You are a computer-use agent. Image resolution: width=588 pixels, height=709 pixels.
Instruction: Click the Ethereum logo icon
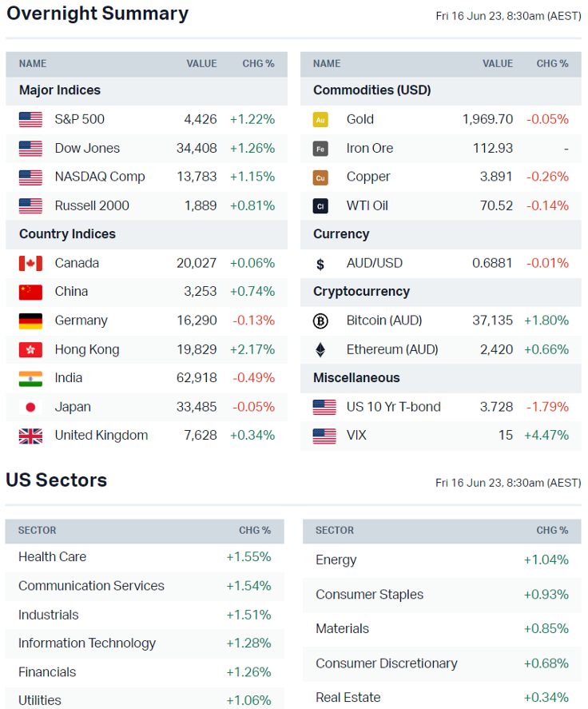click(x=320, y=350)
